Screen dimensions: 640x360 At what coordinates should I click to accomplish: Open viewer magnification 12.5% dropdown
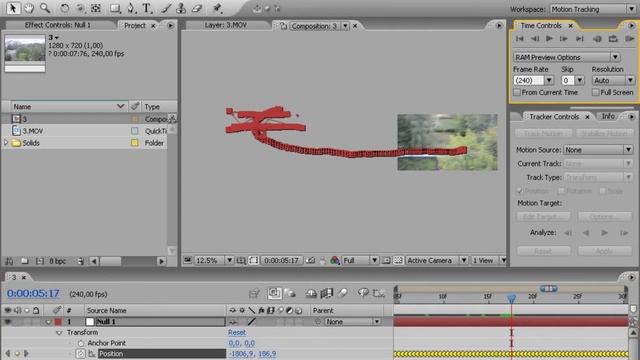pos(214,260)
